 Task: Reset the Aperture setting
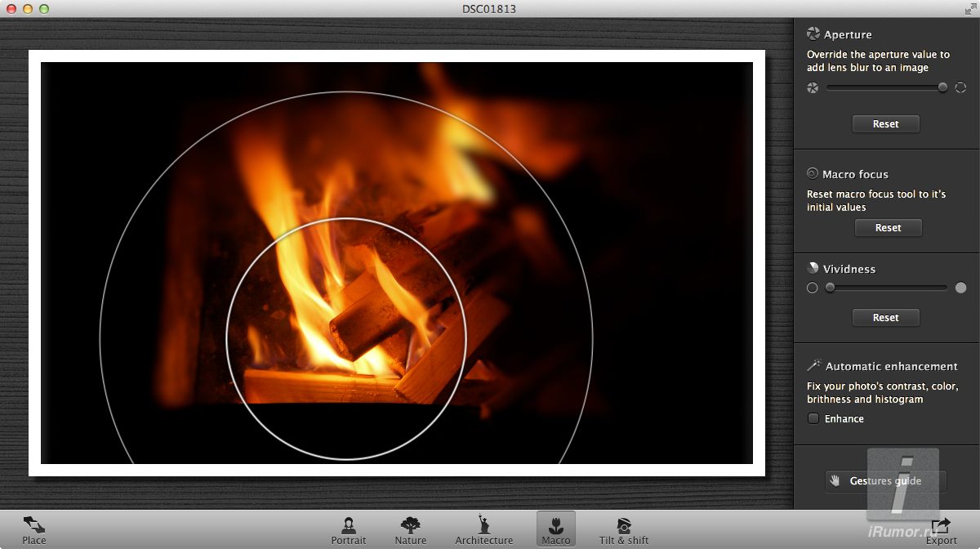click(x=886, y=124)
